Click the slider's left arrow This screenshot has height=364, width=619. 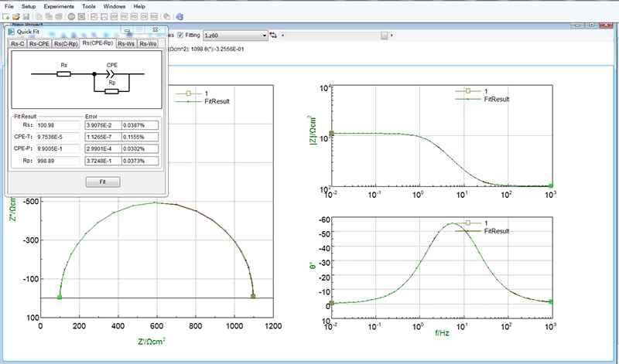[x=282, y=36]
